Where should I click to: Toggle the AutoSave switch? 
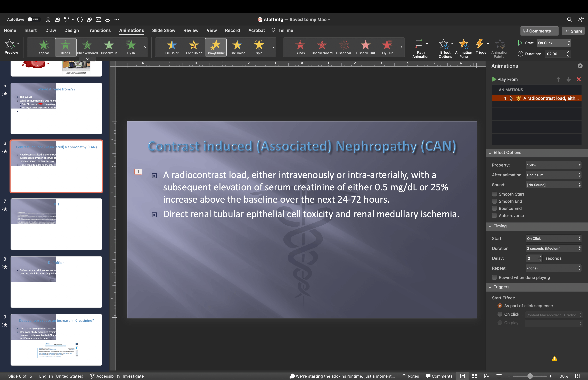33,20
